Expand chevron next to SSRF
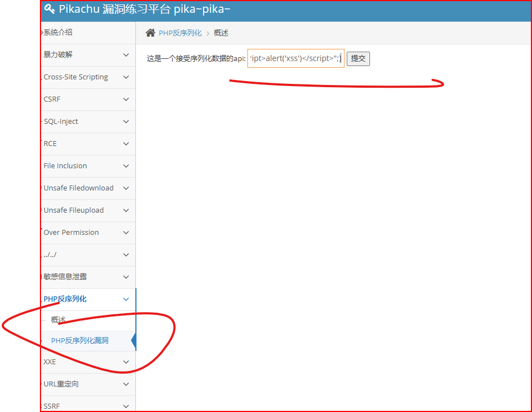The height and width of the screenshot is (412, 532). click(126, 406)
